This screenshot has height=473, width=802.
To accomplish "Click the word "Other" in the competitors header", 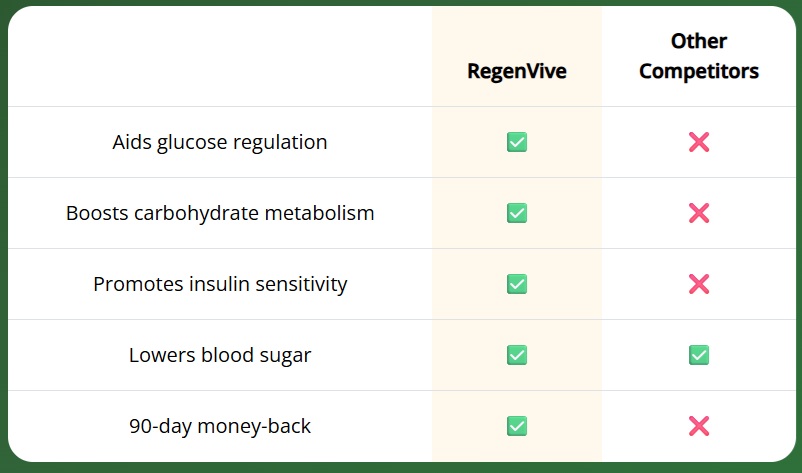I will 699,41.
